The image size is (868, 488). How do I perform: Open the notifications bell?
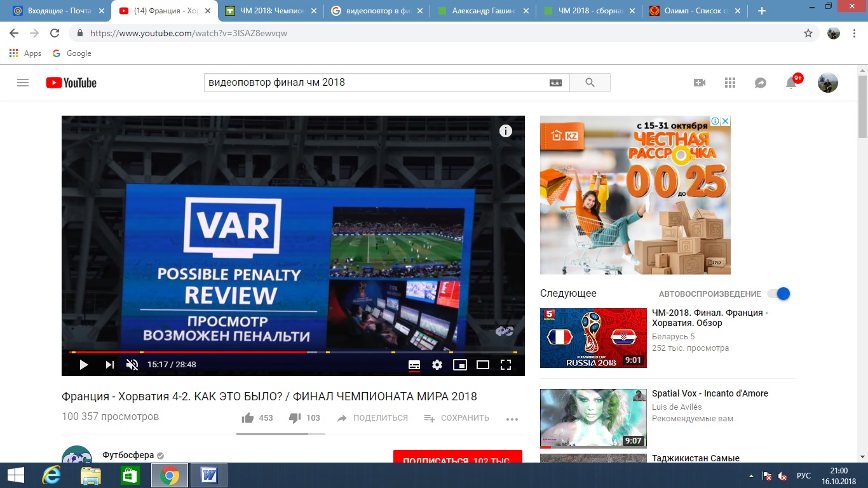click(791, 83)
